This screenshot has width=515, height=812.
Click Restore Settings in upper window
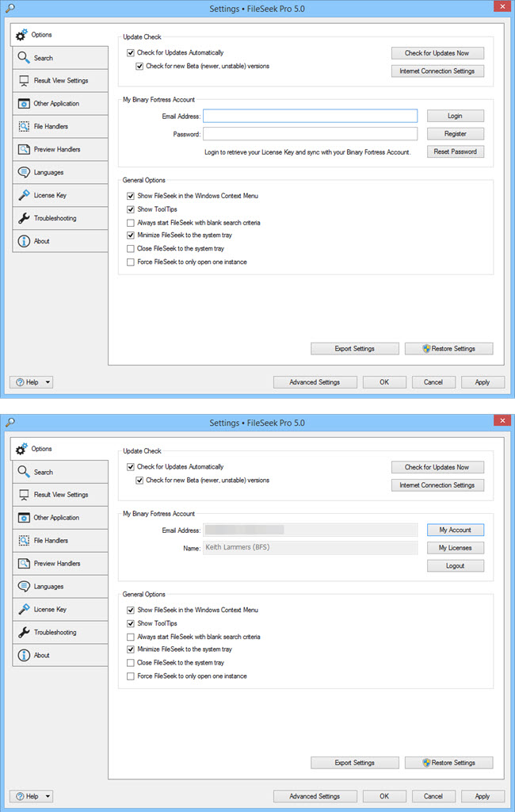[448, 349]
